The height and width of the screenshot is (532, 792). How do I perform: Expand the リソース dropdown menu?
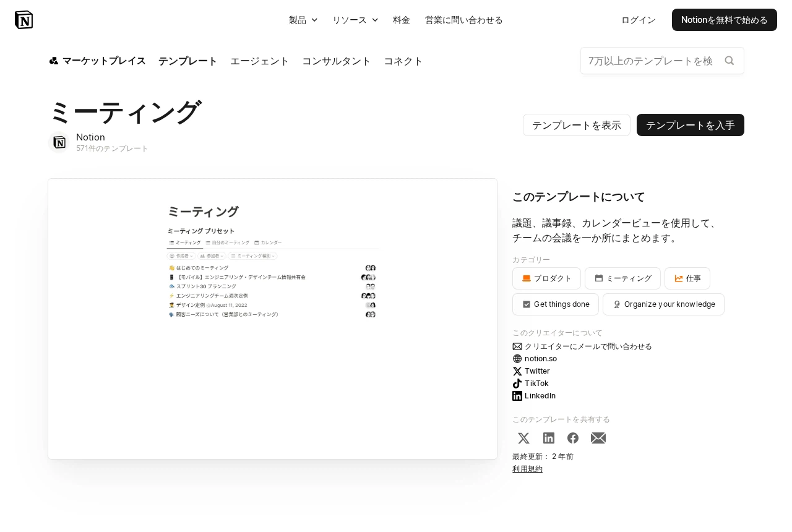pos(355,20)
